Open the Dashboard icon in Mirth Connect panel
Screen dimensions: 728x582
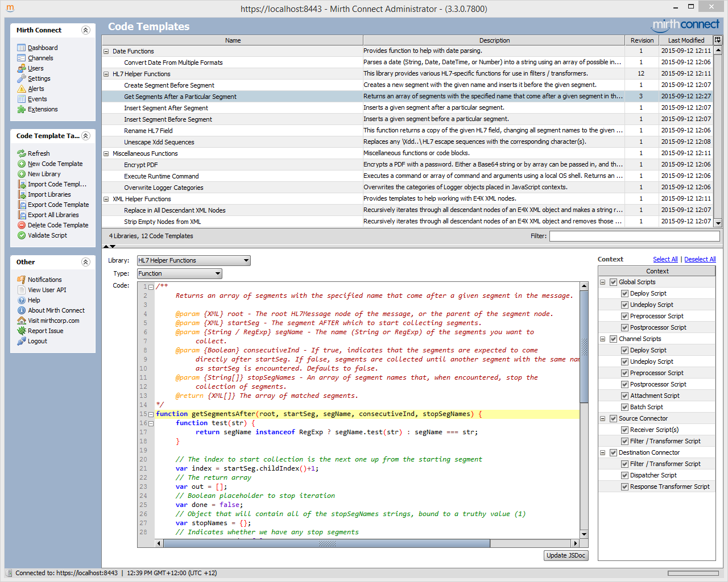pyautogui.click(x=22, y=48)
